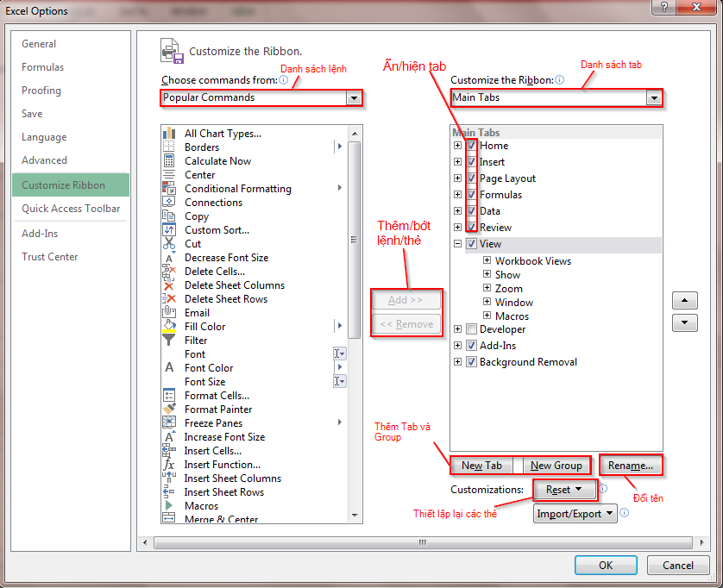
Task: Choose the Calculate Now calculator icon
Action: tap(169, 161)
